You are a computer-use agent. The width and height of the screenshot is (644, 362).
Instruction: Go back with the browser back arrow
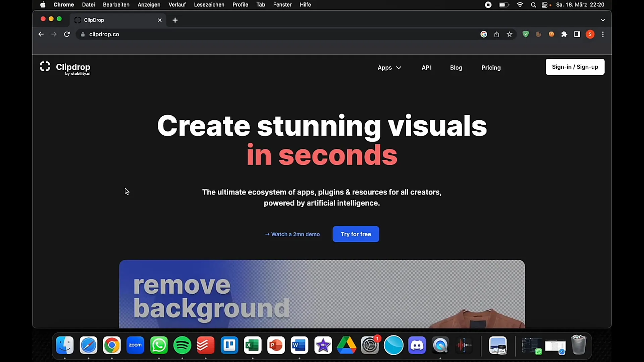pos(41,34)
